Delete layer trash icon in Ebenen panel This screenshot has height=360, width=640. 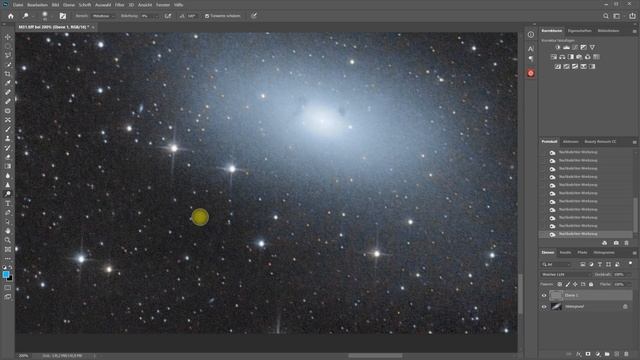[x=626, y=354]
